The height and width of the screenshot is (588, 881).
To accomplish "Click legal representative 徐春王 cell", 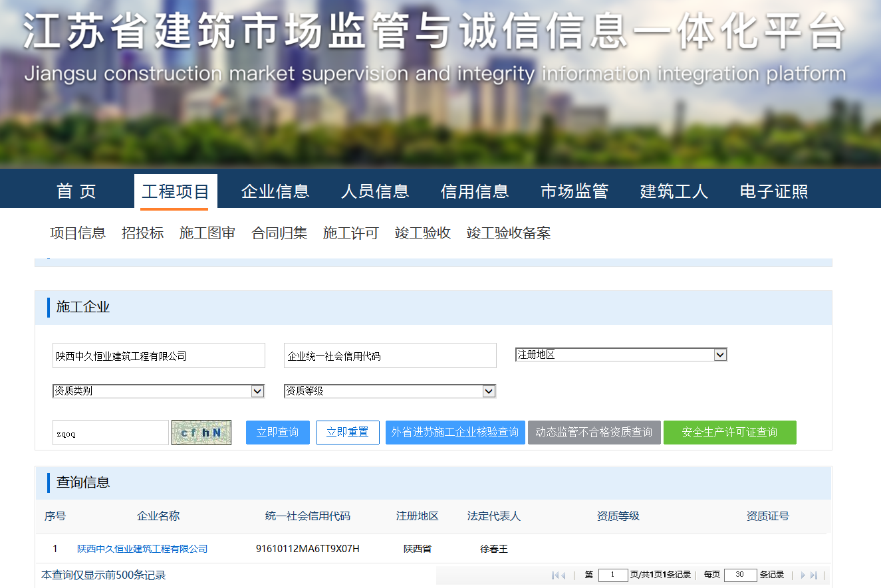I will (494, 549).
